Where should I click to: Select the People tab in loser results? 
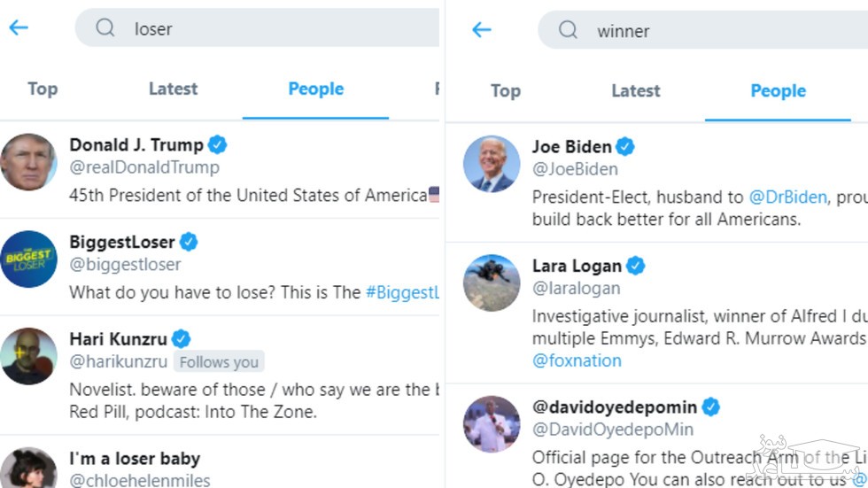click(315, 89)
